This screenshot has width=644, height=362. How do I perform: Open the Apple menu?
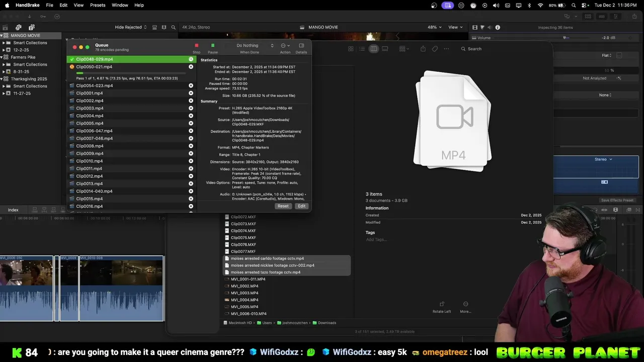pyautogui.click(x=7, y=5)
